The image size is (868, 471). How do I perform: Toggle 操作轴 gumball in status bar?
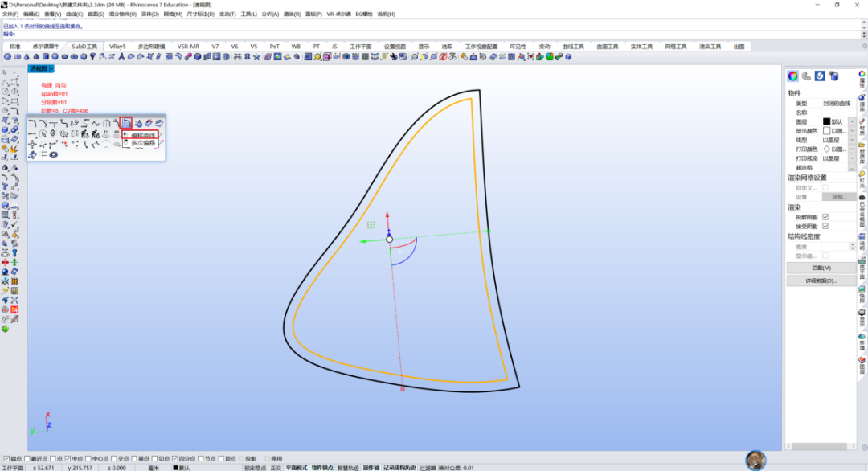pyautogui.click(x=371, y=468)
